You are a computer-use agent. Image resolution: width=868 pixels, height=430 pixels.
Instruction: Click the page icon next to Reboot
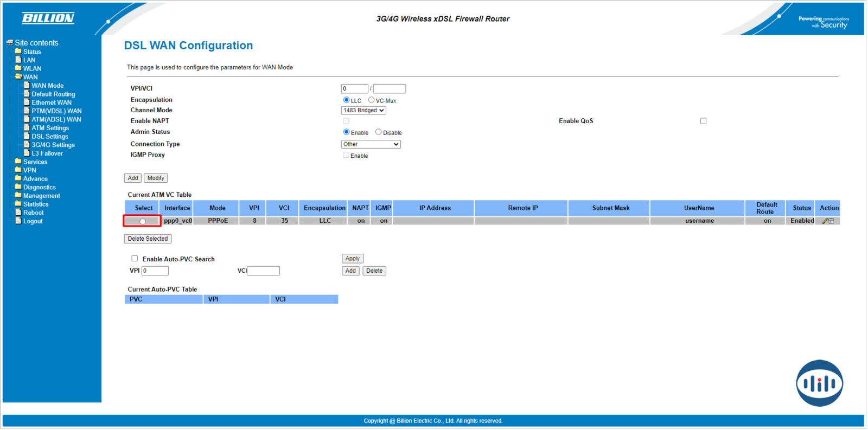[18, 213]
